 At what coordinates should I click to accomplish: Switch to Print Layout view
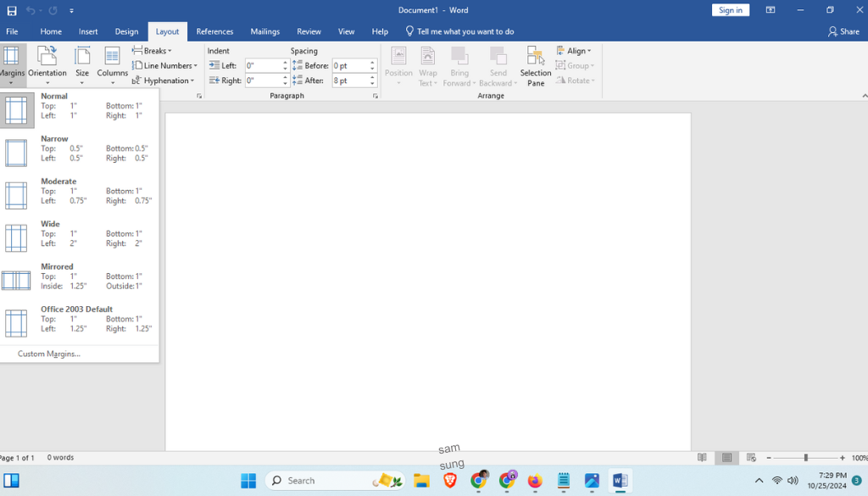click(726, 458)
